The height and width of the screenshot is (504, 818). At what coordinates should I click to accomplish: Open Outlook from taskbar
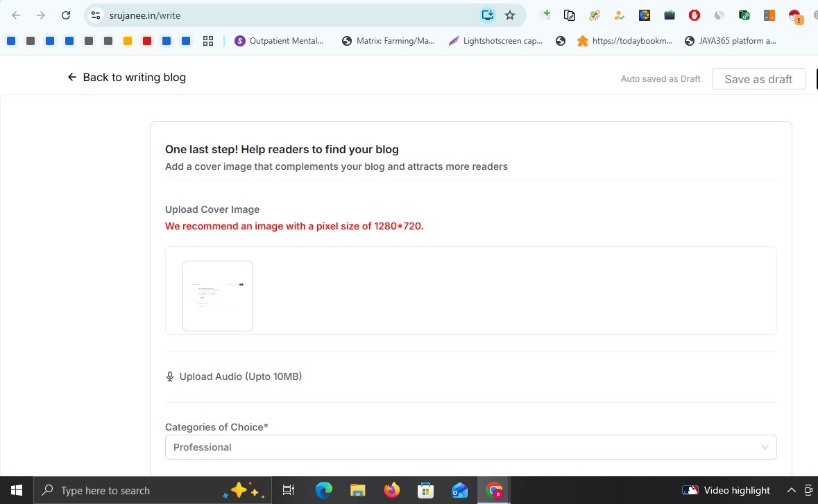click(x=459, y=490)
